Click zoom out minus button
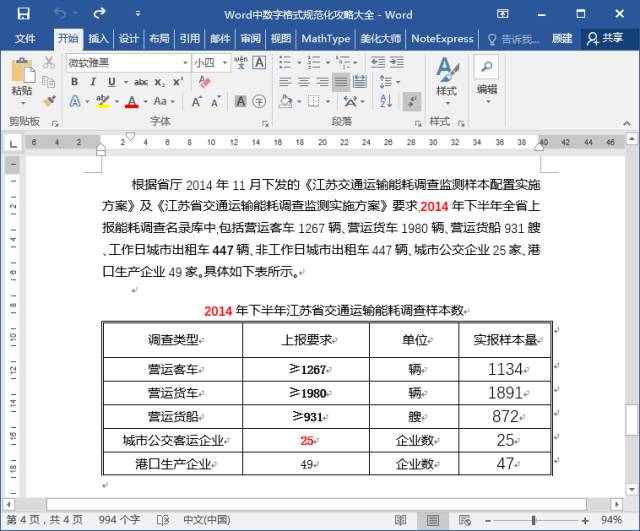The image size is (640, 531). point(488,520)
